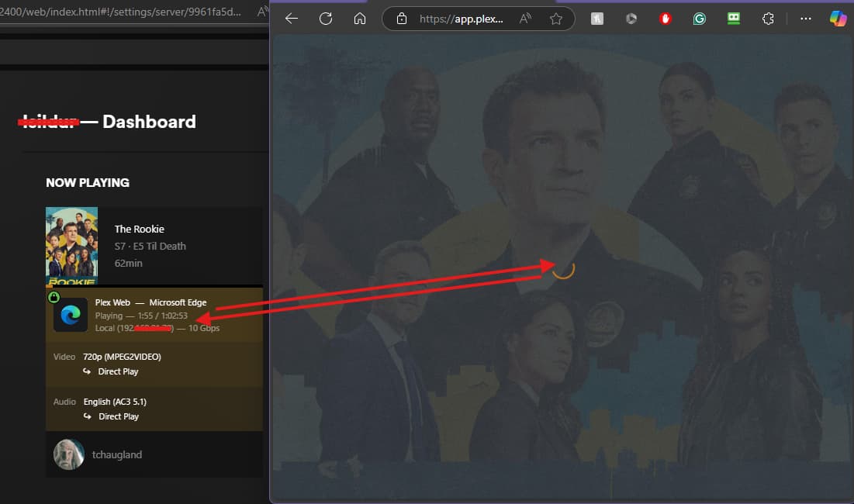The height and width of the screenshot is (504, 854).
Task: Click the 62min duration text
Action: coord(129,264)
